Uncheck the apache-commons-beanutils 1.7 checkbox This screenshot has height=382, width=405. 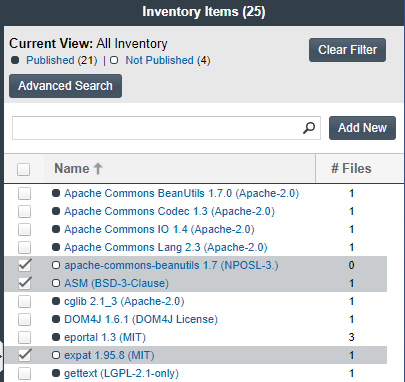point(25,265)
